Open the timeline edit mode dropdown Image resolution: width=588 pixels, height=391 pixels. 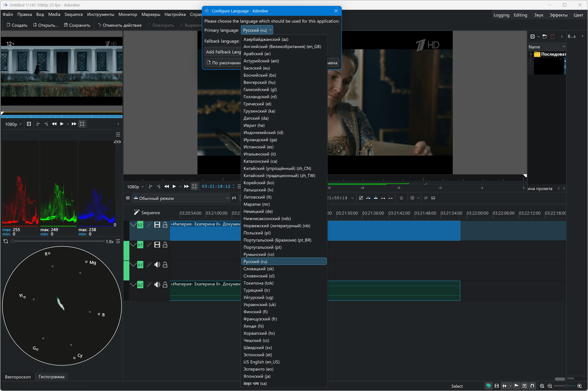pyautogui.click(x=181, y=198)
